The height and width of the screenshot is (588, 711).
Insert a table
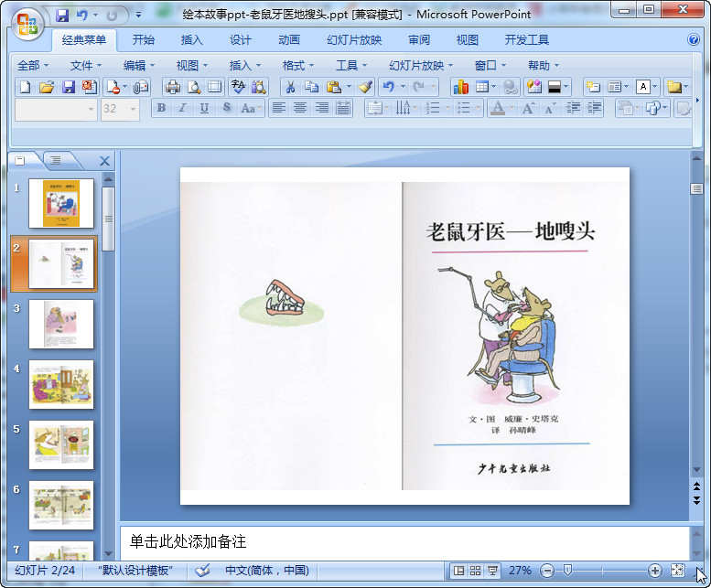click(x=482, y=87)
